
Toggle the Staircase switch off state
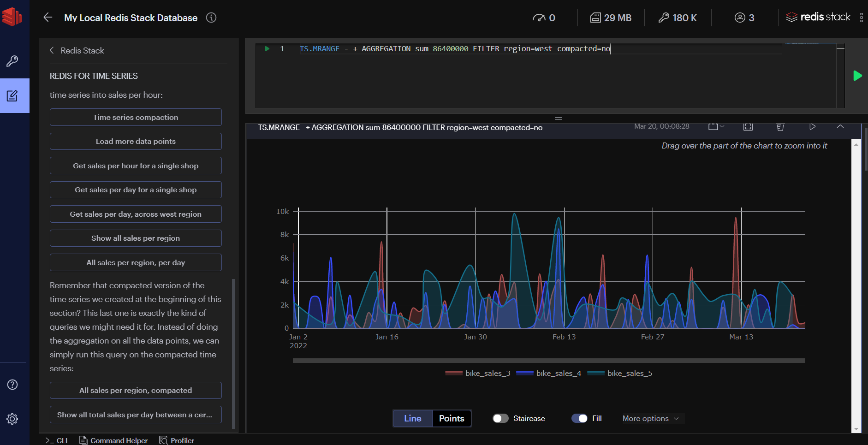tap(500, 418)
